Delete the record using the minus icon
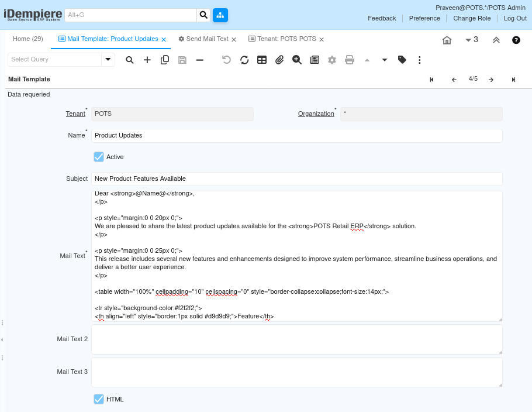The image size is (532, 412). pos(200,60)
